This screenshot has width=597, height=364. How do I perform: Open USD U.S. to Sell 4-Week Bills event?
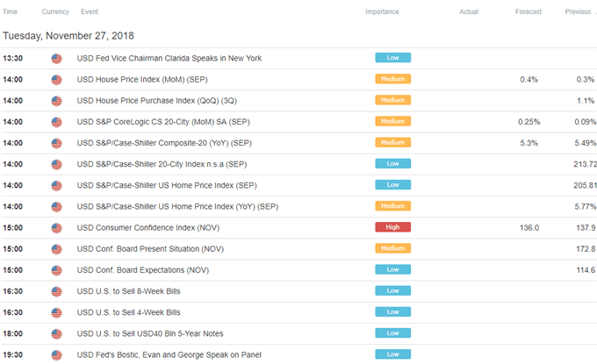pos(129,312)
